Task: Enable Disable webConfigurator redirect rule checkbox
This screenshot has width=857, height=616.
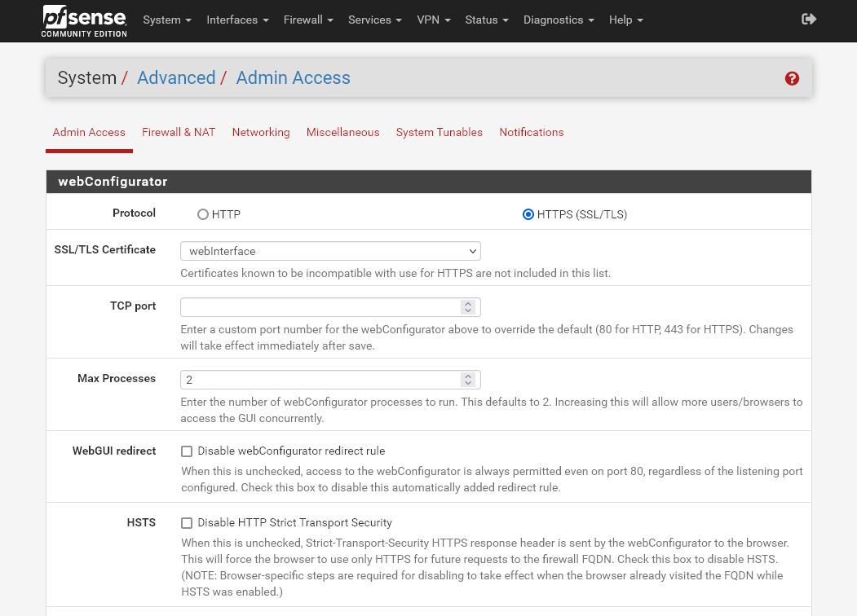Action: tap(187, 451)
